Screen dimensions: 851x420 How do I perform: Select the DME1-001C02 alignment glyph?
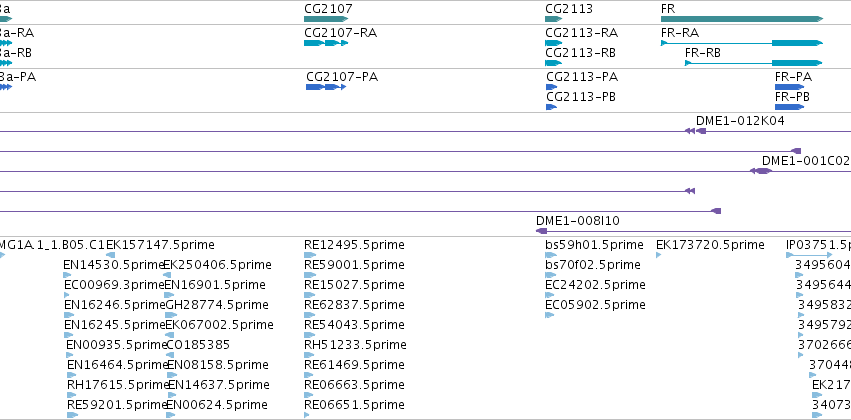pyautogui.click(x=761, y=171)
